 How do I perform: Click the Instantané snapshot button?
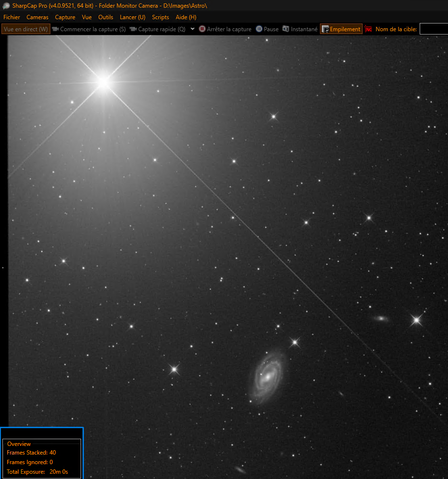tap(300, 29)
